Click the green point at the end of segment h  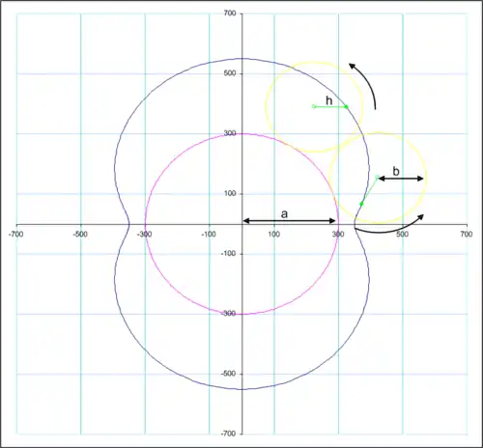click(x=346, y=106)
